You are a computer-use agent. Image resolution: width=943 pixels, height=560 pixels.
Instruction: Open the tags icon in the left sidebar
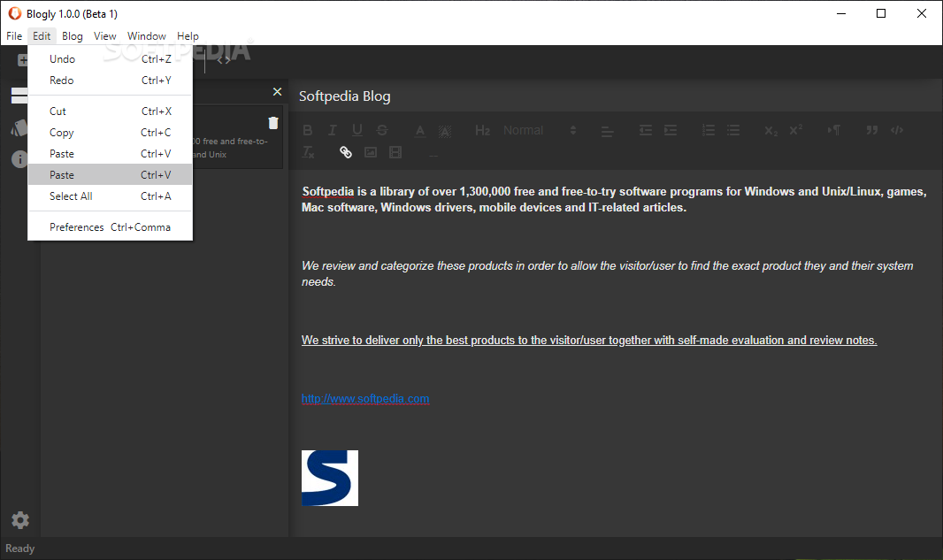(x=19, y=127)
